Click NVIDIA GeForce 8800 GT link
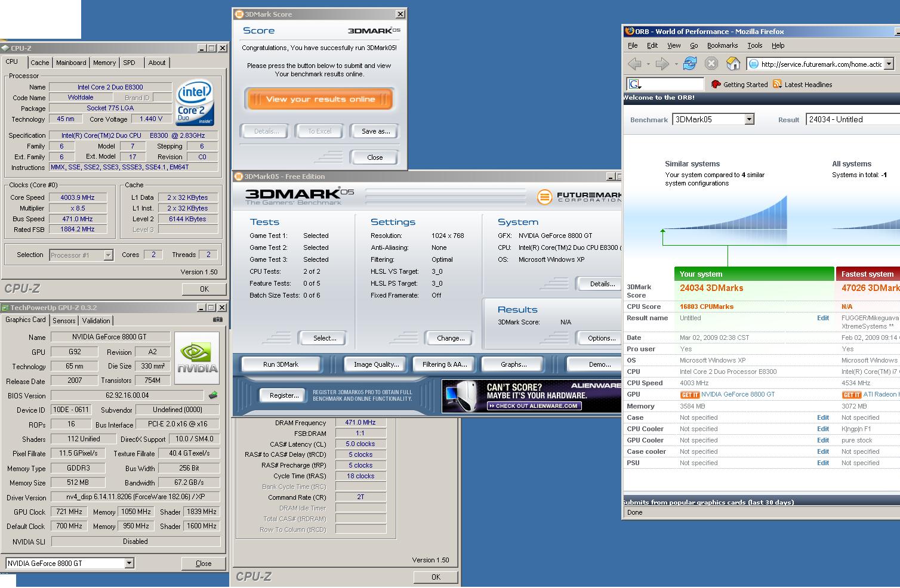Image resolution: width=900 pixels, height=588 pixels. (x=738, y=395)
